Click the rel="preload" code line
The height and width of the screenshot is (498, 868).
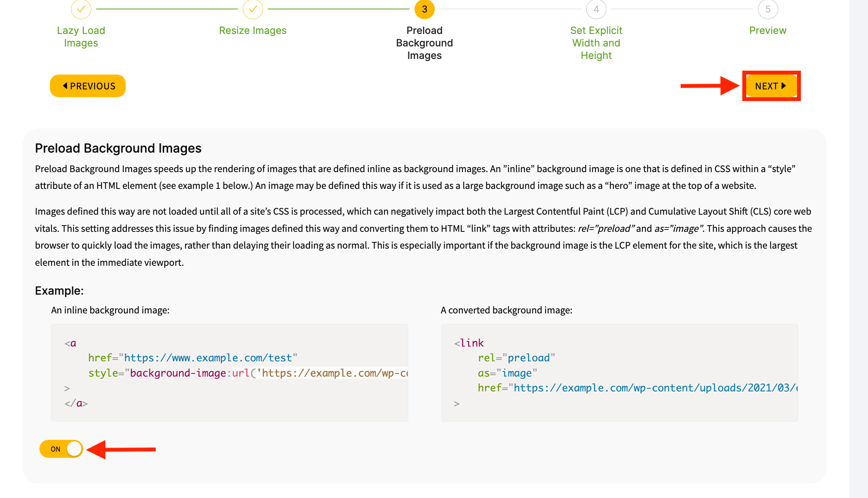click(x=516, y=358)
